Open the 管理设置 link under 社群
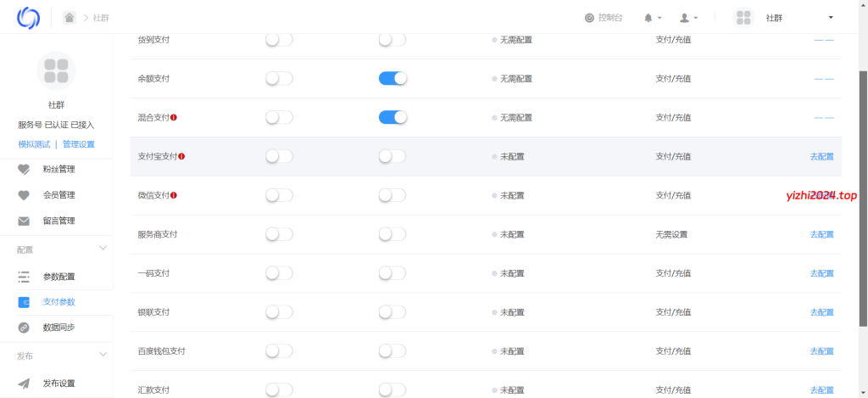This screenshot has height=398, width=868. (x=79, y=144)
